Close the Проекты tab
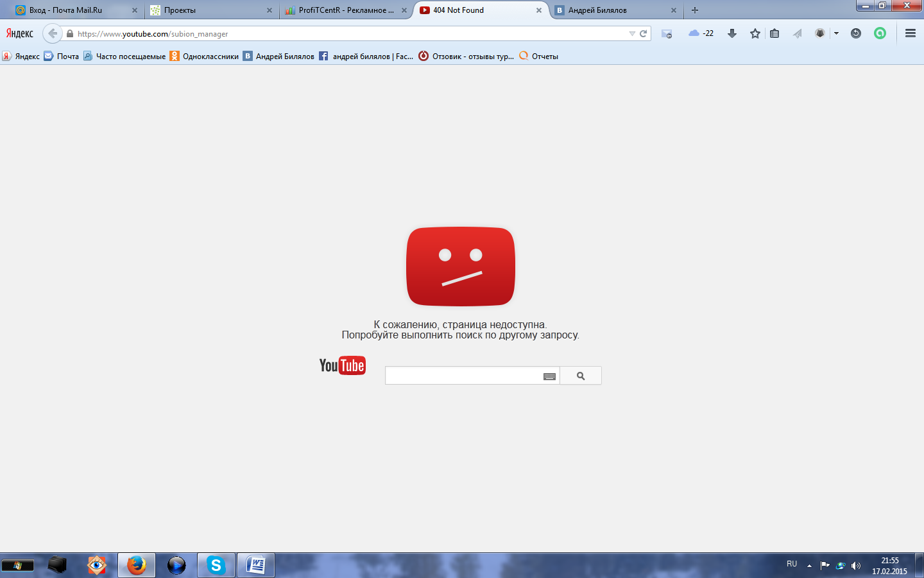Screen dimensions: 924x578 pos(269,10)
